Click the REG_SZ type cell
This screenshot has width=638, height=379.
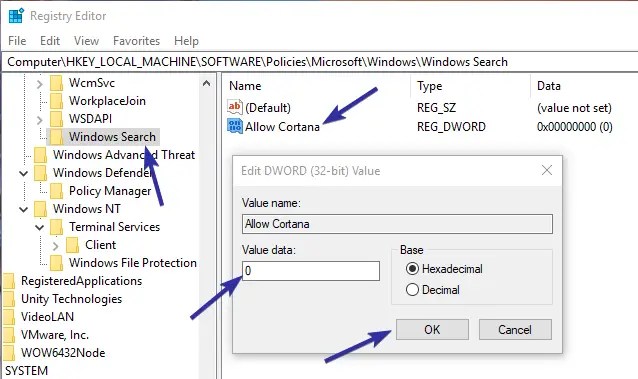click(437, 108)
